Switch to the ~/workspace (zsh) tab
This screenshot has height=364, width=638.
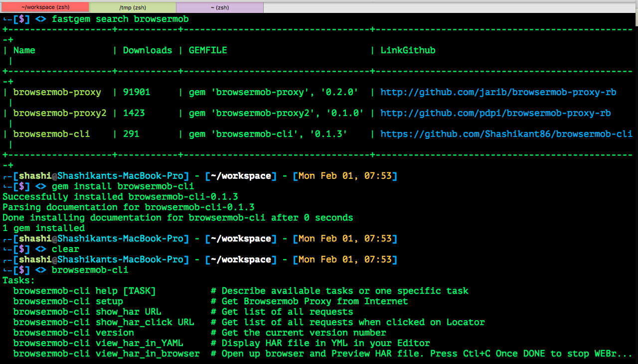(45, 7)
